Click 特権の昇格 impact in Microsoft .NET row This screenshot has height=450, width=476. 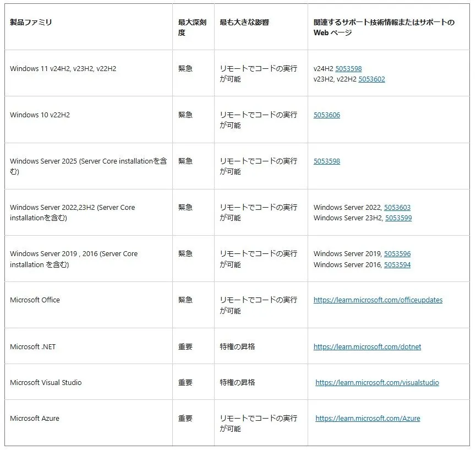pos(237,346)
